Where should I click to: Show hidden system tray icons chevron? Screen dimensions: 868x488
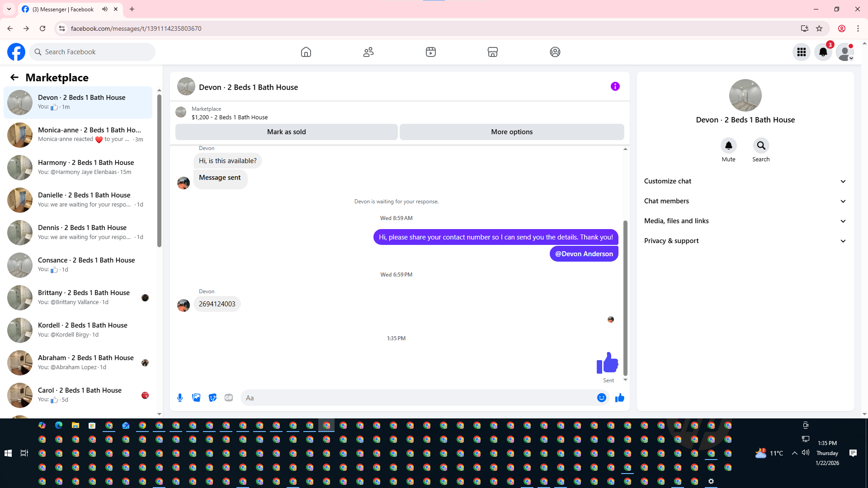[794, 453]
